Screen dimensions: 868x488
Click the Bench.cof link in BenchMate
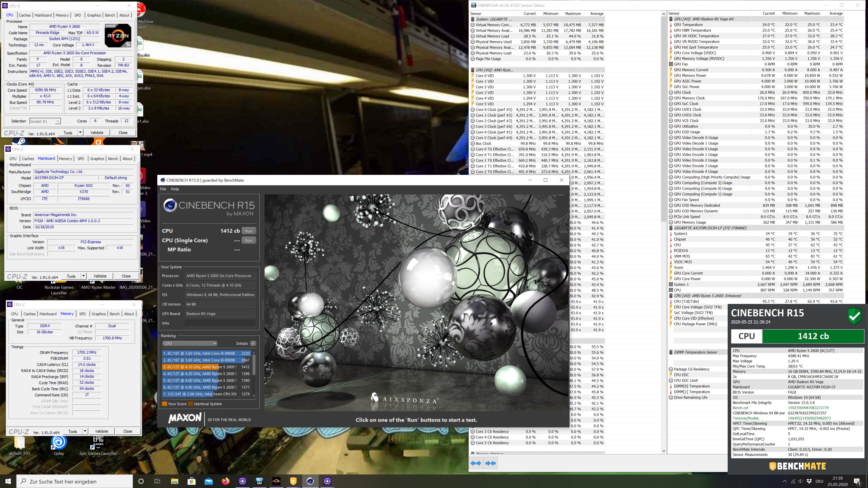point(740,408)
